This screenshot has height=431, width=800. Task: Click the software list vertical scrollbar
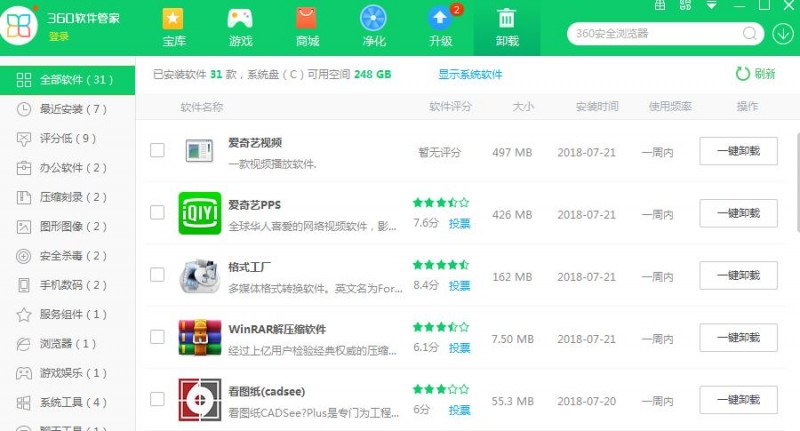[797, 181]
